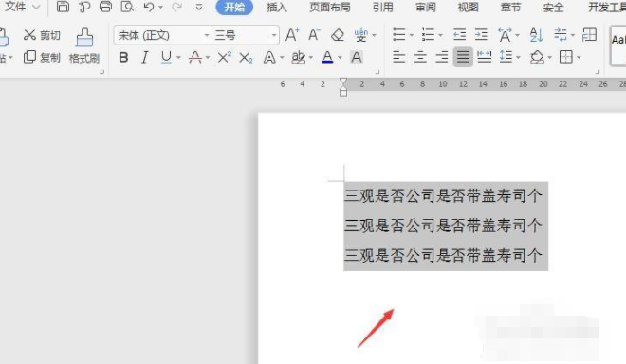The image size is (626, 364).
Task: Toggle justify alignment
Action: pyautogui.click(x=463, y=58)
